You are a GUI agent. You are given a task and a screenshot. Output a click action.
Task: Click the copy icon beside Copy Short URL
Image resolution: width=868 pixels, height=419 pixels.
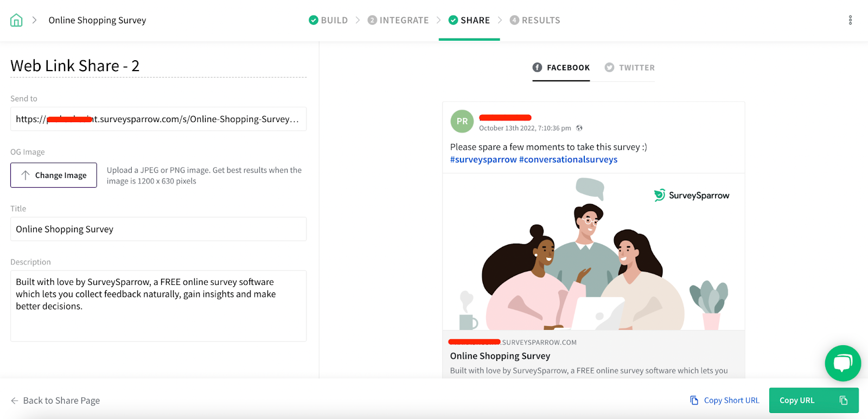click(694, 401)
